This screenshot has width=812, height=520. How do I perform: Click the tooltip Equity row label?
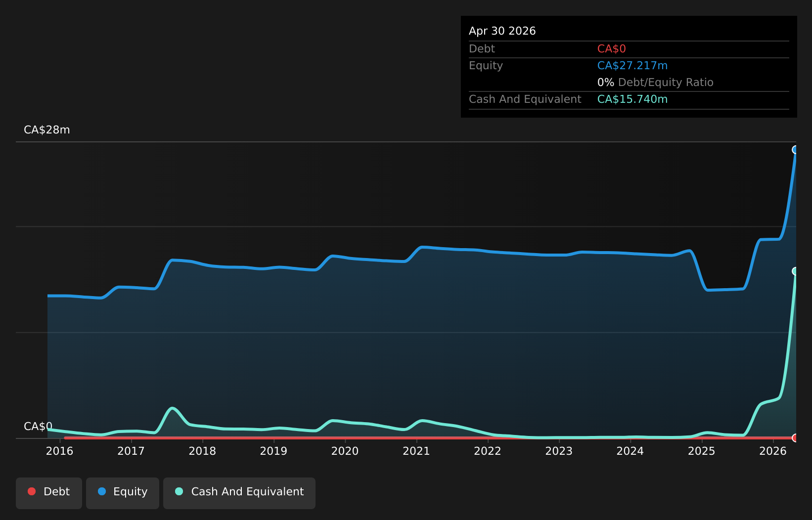tap(486, 66)
